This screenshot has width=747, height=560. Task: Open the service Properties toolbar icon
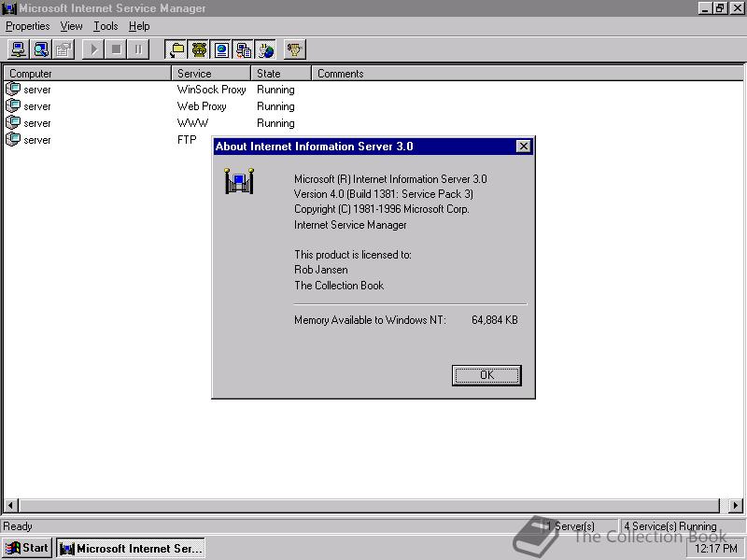click(63, 49)
